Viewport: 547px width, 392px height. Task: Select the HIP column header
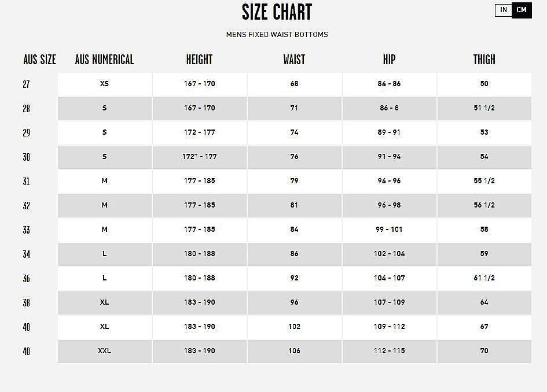point(389,60)
